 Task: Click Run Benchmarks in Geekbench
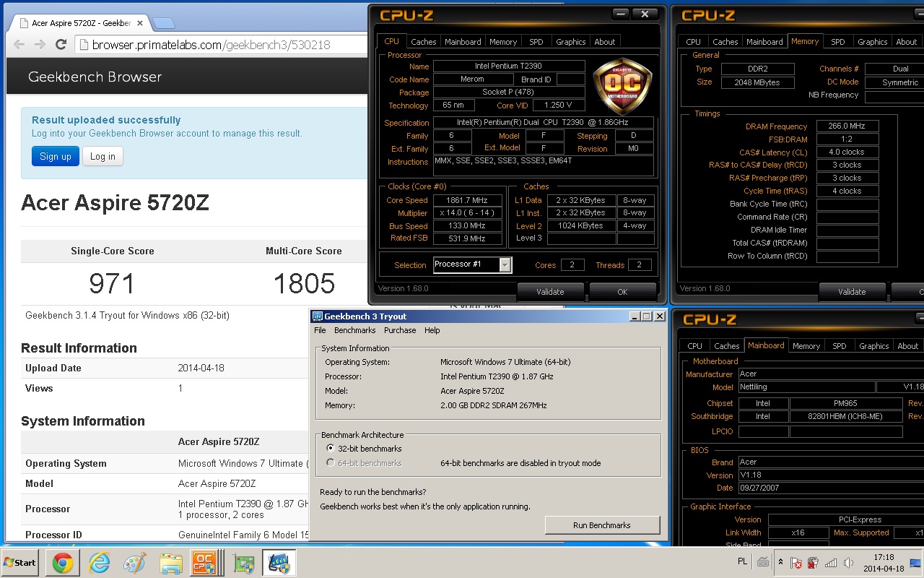point(602,525)
